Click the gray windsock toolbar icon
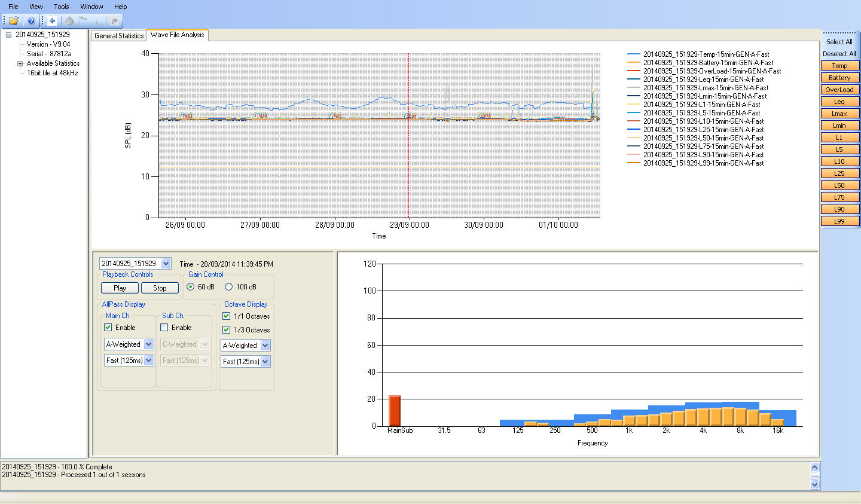Image resolution: width=861 pixels, height=504 pixels. (x=84, y=21)
